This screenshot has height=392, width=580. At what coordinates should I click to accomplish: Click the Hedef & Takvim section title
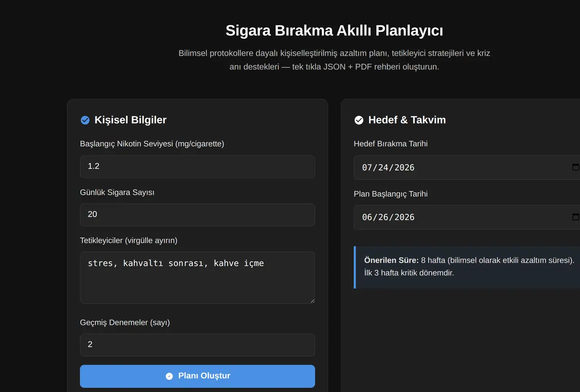407,120
